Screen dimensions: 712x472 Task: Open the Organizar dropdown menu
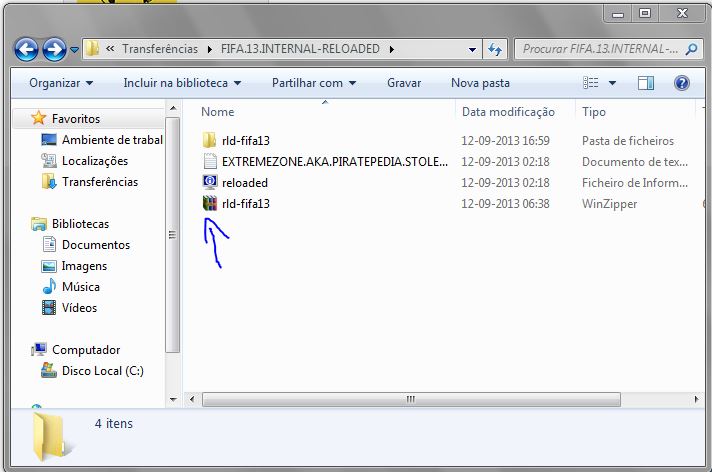[60, 83]
